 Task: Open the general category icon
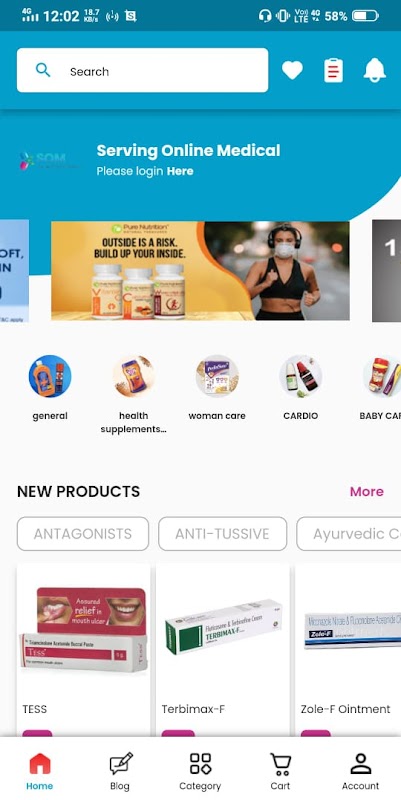pos(50,377)
